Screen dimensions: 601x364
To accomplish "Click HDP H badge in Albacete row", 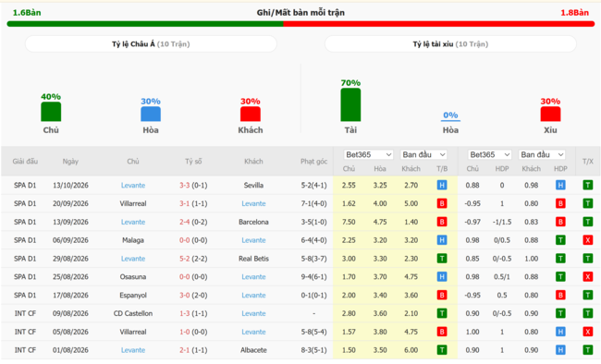I will click(x=560, y=350).
